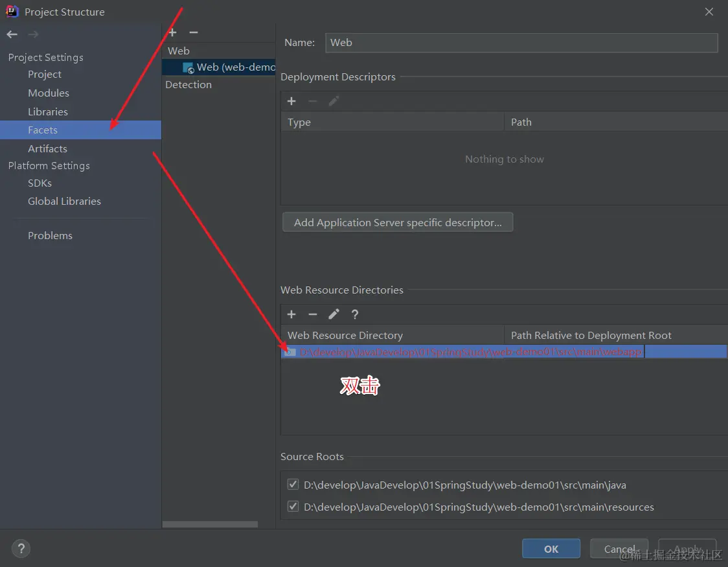Click into the Name field containing Web

click(x=521, y=43)
